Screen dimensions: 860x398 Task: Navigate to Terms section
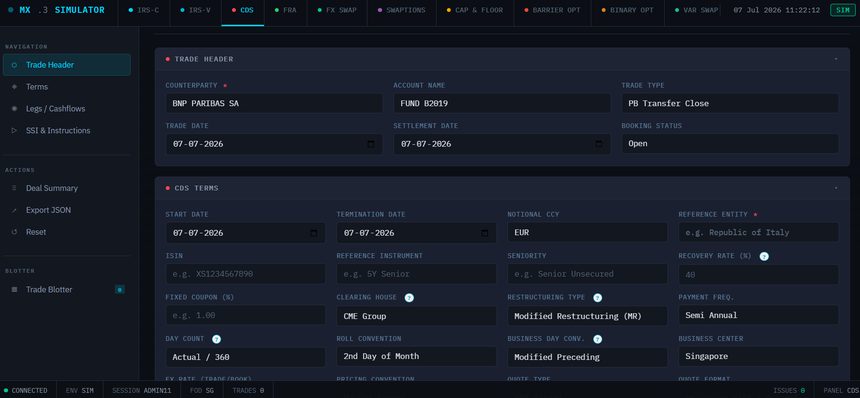click(66, 87)
